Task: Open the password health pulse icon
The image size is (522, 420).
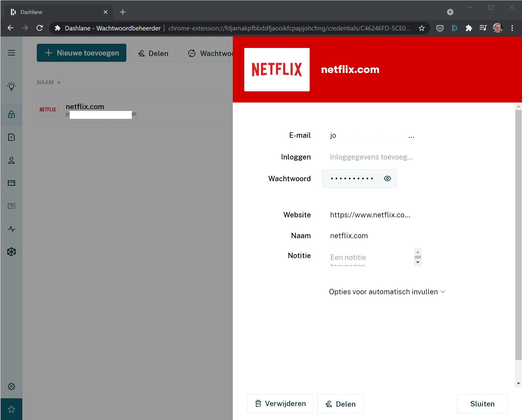Action: point(11,229)
